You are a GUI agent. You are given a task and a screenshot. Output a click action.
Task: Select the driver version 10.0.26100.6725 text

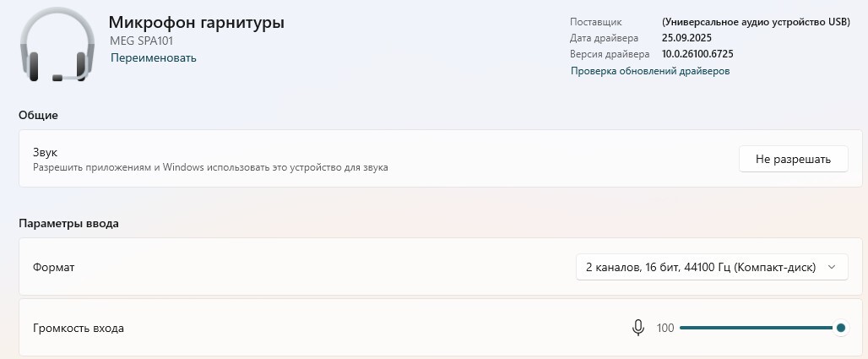tap(697, 54)
